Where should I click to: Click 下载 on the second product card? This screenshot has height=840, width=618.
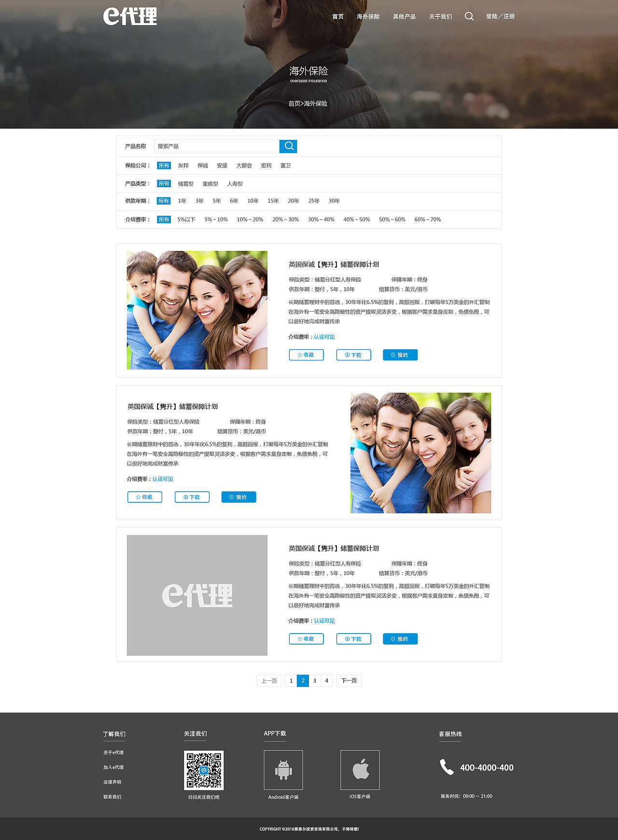192,497
